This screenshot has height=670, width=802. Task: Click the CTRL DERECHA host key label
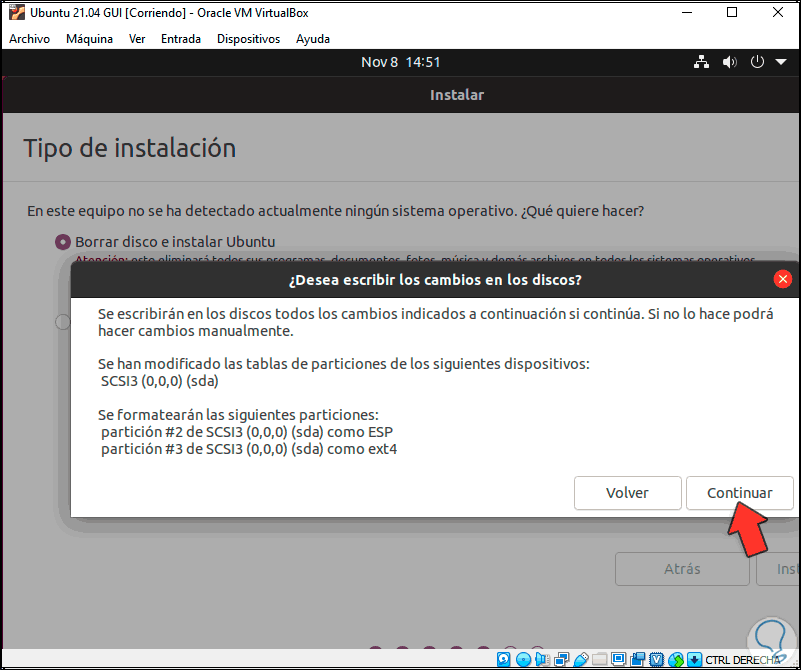(x=743, y=660)
